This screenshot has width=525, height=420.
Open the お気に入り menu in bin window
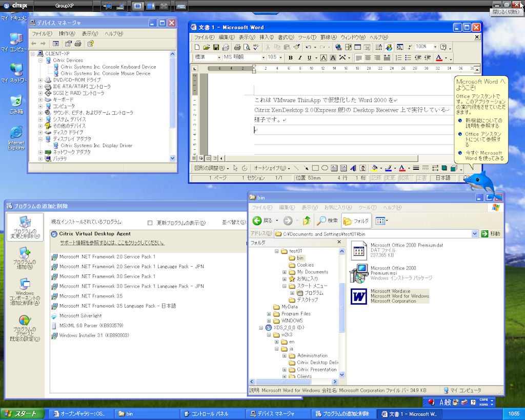[338, 207]
